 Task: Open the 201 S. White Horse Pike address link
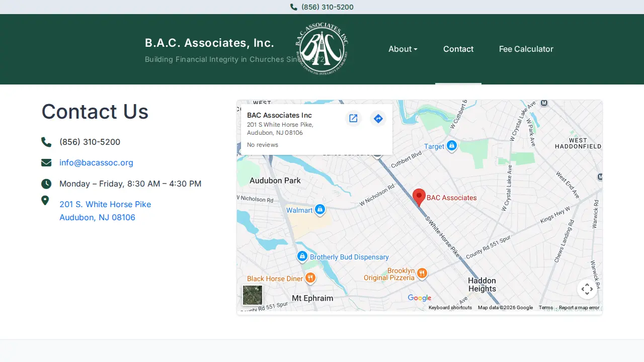point(105,211)
